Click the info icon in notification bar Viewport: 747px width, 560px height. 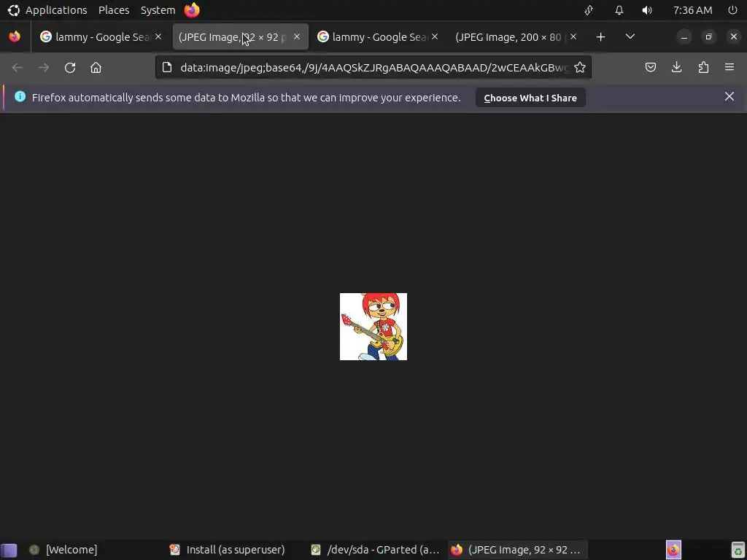click(x=20, y=97)
